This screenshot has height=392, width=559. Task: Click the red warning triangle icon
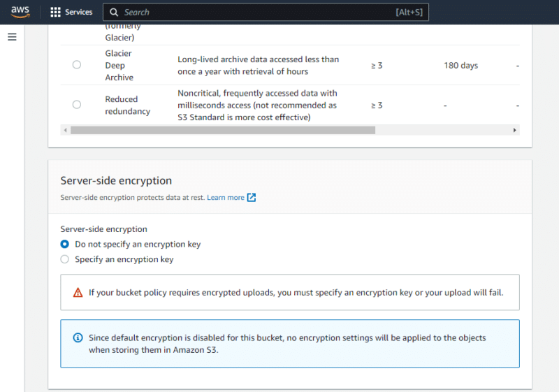pyautogui.click(x=78, y=293)
